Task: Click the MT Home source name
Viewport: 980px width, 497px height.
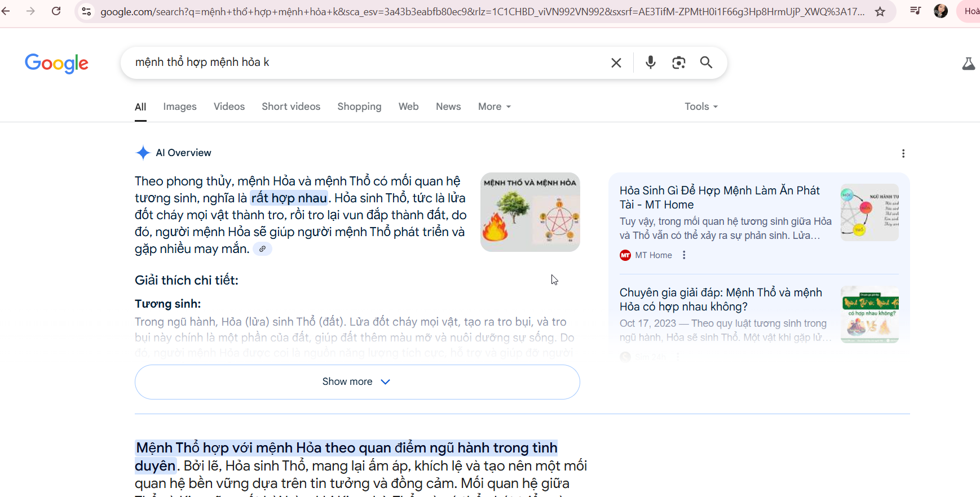Action: click(654, 255)
